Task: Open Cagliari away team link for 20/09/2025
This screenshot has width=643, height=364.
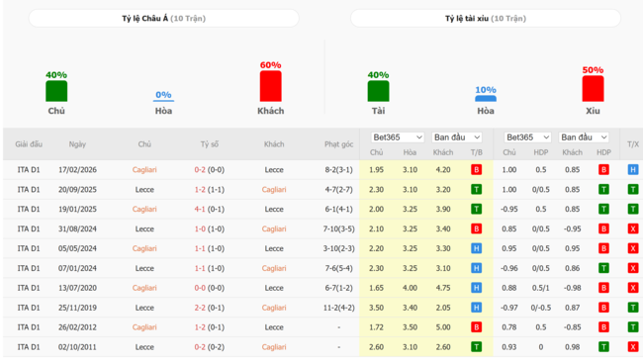Action: (274, 189)
